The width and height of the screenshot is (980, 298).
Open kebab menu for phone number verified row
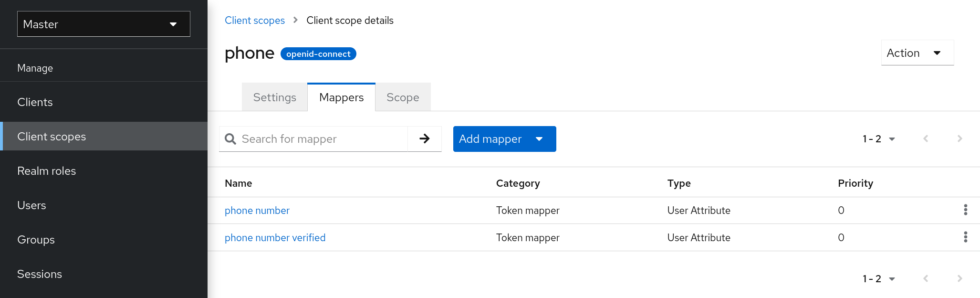[x=965, y=237]
